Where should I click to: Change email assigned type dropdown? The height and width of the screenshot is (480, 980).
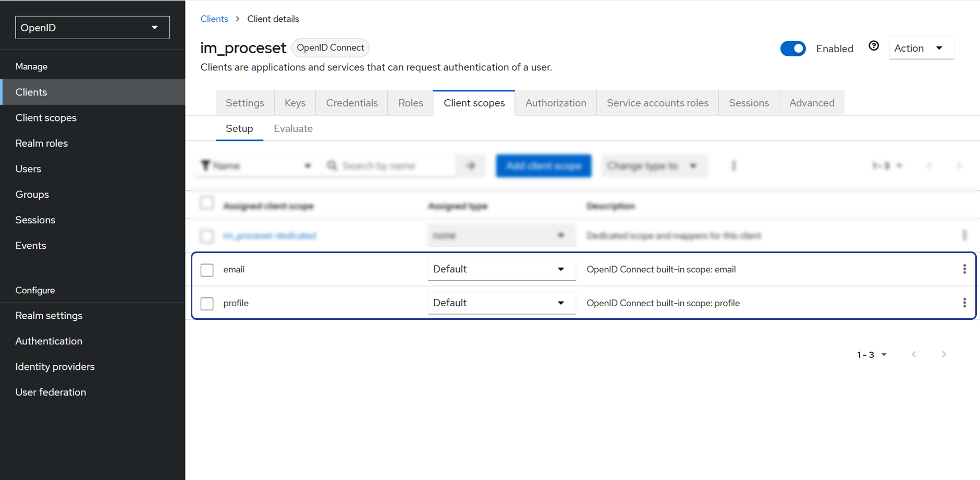tap(501, 269)
